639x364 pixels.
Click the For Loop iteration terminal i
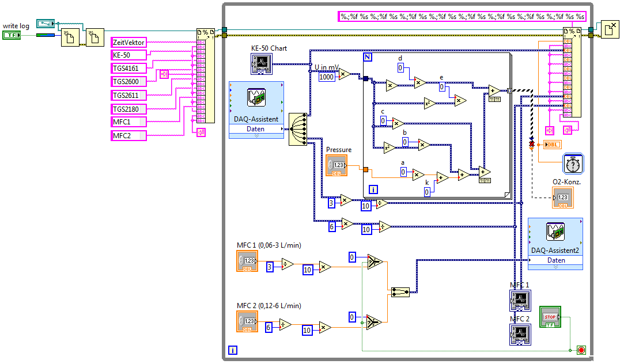(373, 189)
